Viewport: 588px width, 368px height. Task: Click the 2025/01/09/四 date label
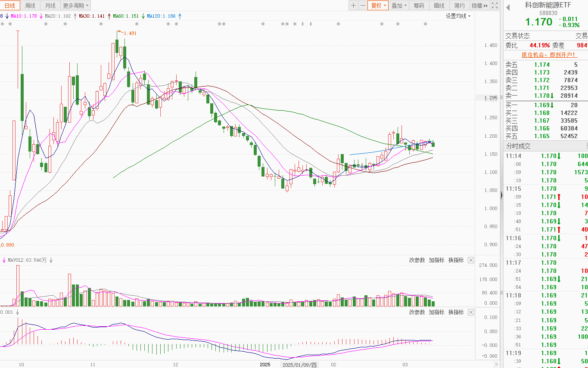coord(299,365)
